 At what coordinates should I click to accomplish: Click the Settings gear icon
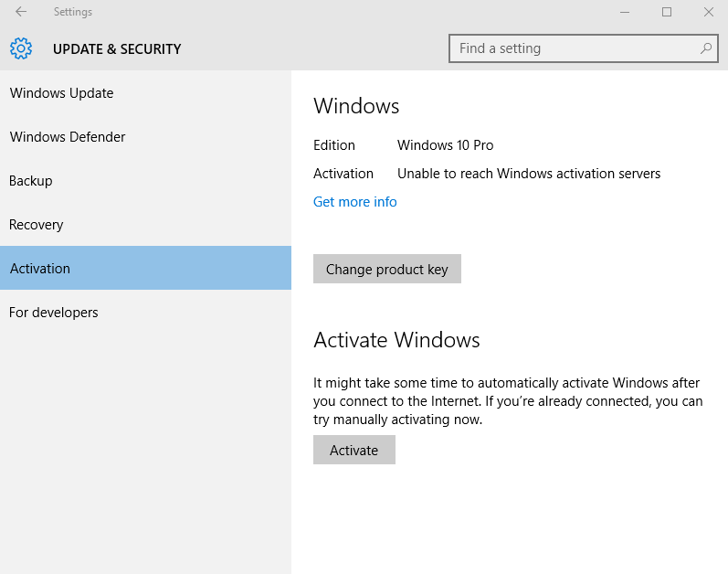click(21, 48)
